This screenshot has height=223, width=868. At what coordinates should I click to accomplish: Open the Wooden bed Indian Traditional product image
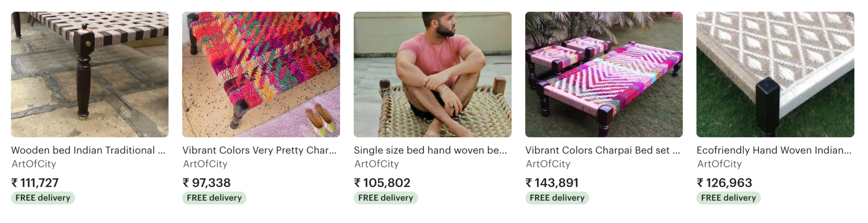pyautogui.click(x=90, y=74)
